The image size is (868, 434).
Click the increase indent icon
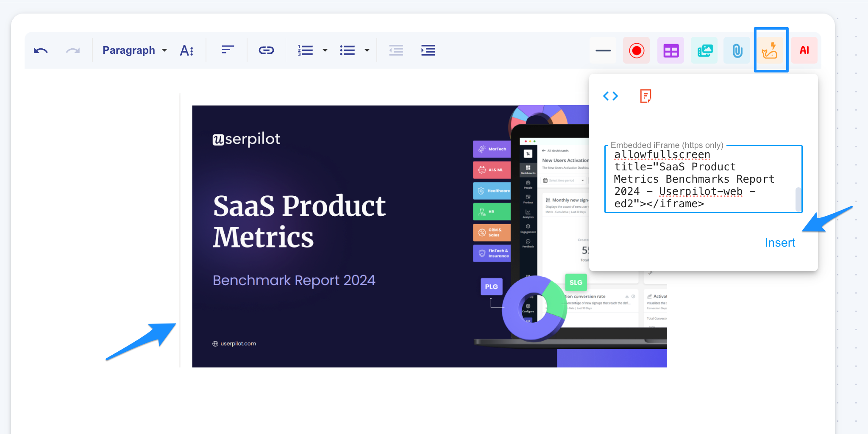click(428, 50)
